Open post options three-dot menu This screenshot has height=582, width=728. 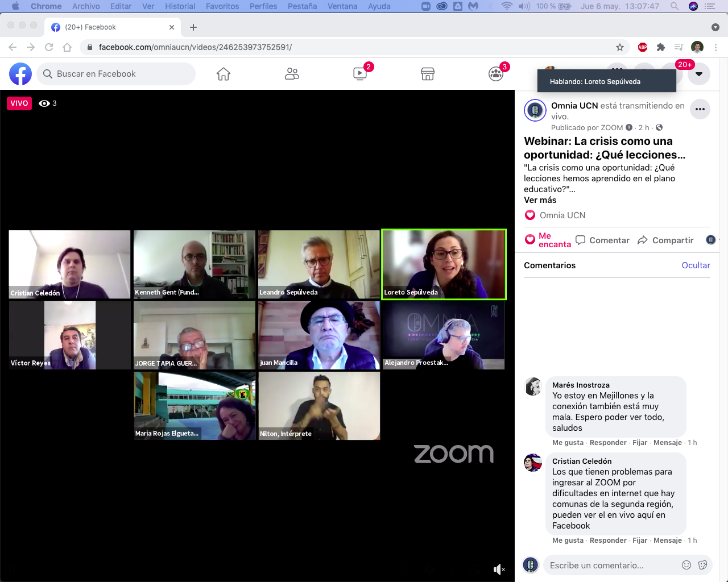click(x=700, y=109)
